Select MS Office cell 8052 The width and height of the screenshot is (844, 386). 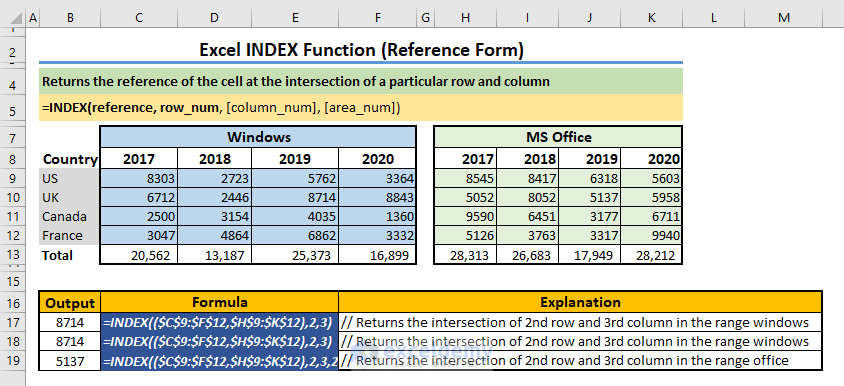[528, 198]
